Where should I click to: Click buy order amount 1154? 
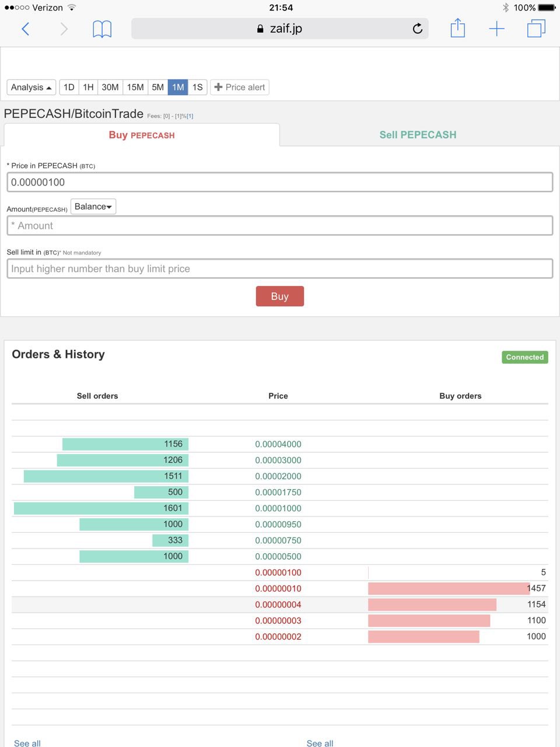point(536,605)
